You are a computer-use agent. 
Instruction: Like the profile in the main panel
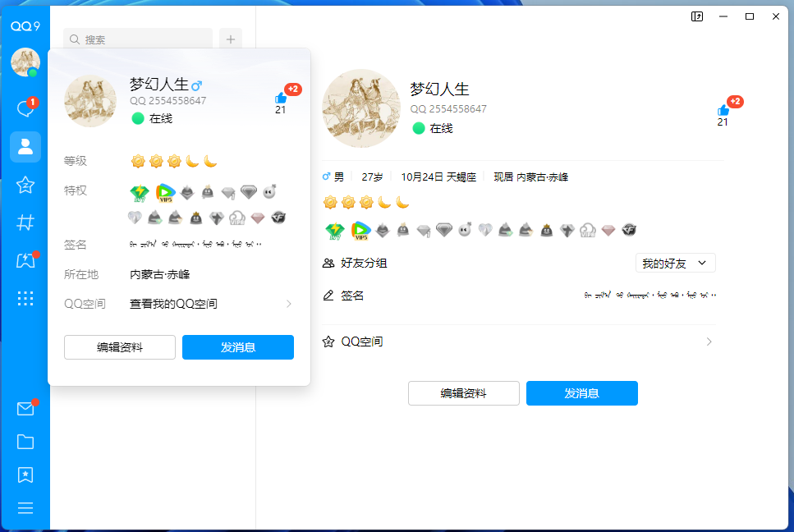pyautogui.click(x=723, y=110)
